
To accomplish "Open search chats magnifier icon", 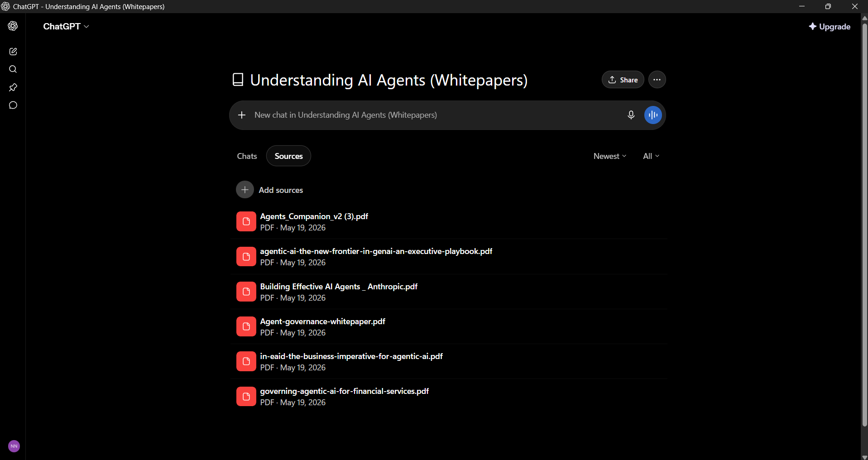I will click(x=13, y=69).
